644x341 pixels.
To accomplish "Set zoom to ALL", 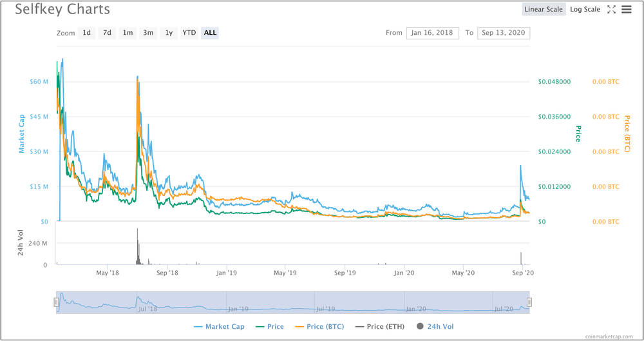I will click(x=210, y=33).
